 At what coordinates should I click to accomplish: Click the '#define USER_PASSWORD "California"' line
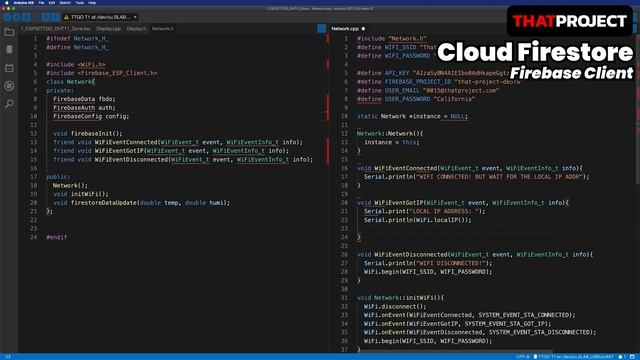click(416, 99)
